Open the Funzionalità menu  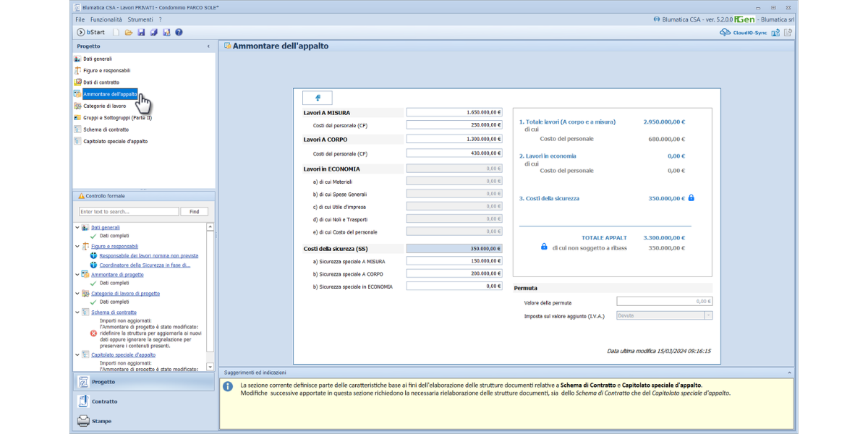click(x=106, y=20)
